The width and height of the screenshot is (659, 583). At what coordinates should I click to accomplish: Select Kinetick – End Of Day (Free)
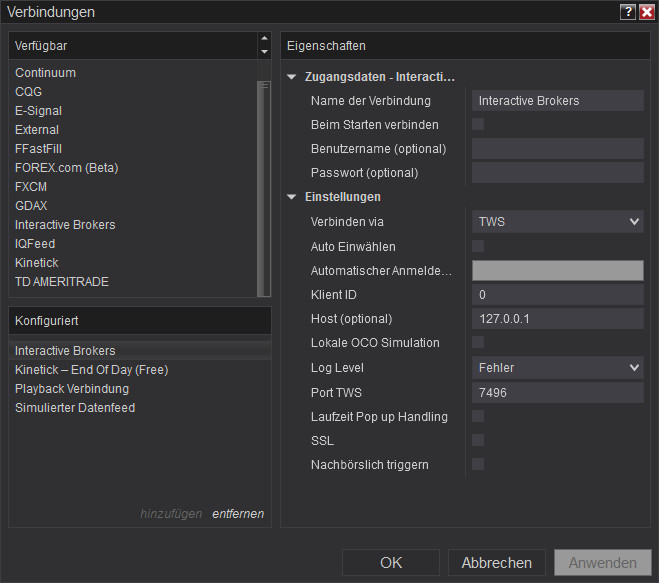click(x=92, y=369)
